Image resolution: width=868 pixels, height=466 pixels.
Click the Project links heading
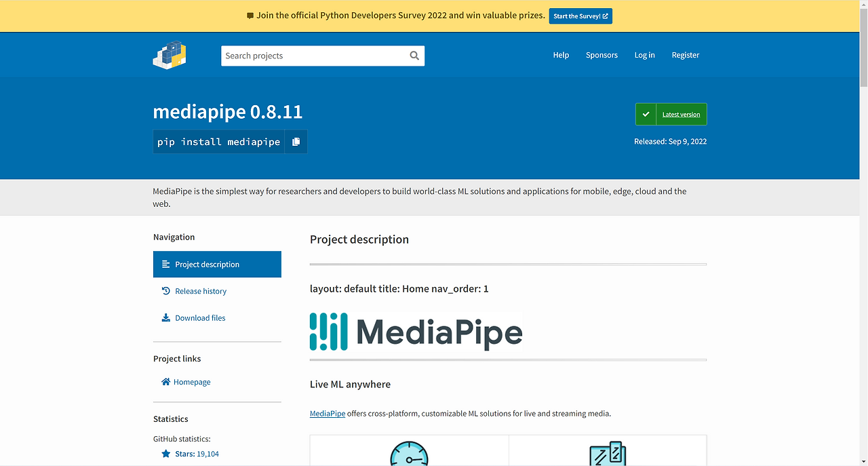point(177,358)
